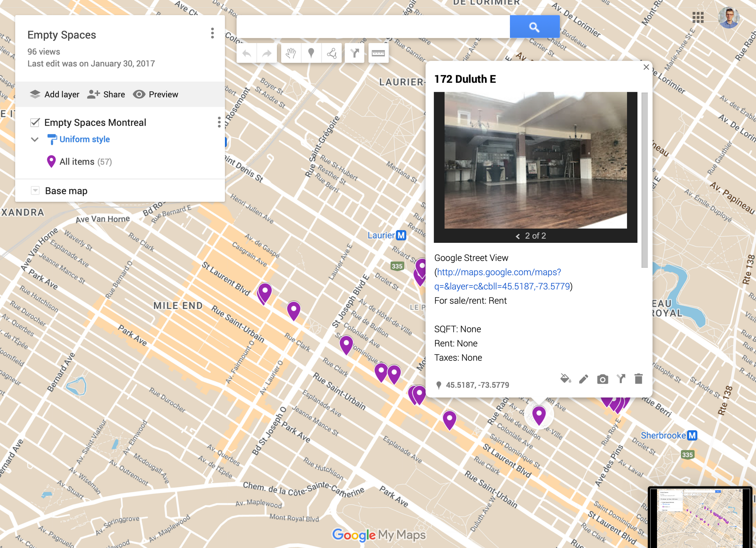Click the 96 views text
This screenshot has width=756, height=548.
point(43,52)
